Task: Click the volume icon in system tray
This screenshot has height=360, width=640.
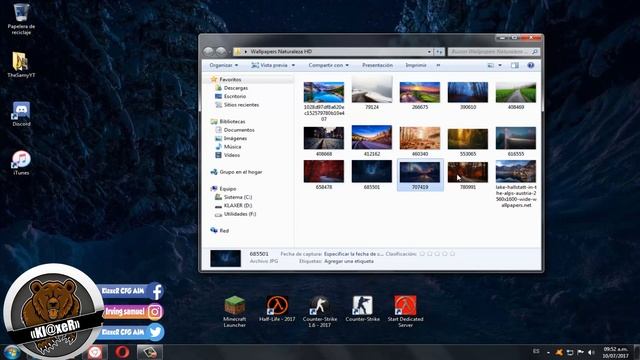Action: (x=591, y=352)
